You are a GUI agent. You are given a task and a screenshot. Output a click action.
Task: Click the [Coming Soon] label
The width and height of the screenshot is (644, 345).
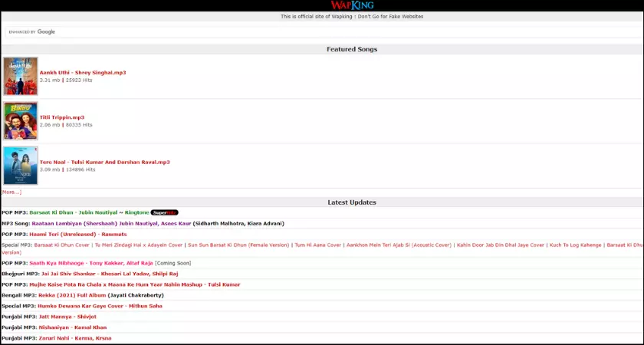pyautogui.click(x=173, y=263)
